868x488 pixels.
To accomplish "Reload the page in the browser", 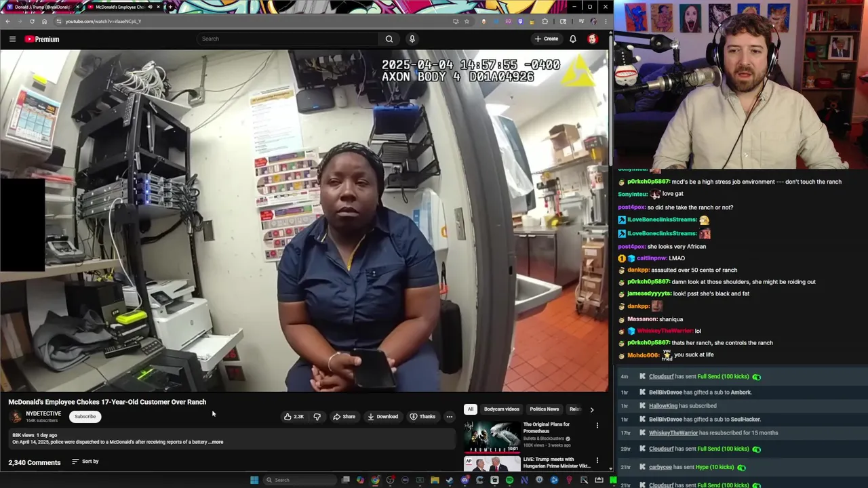I will pos(32,21).
